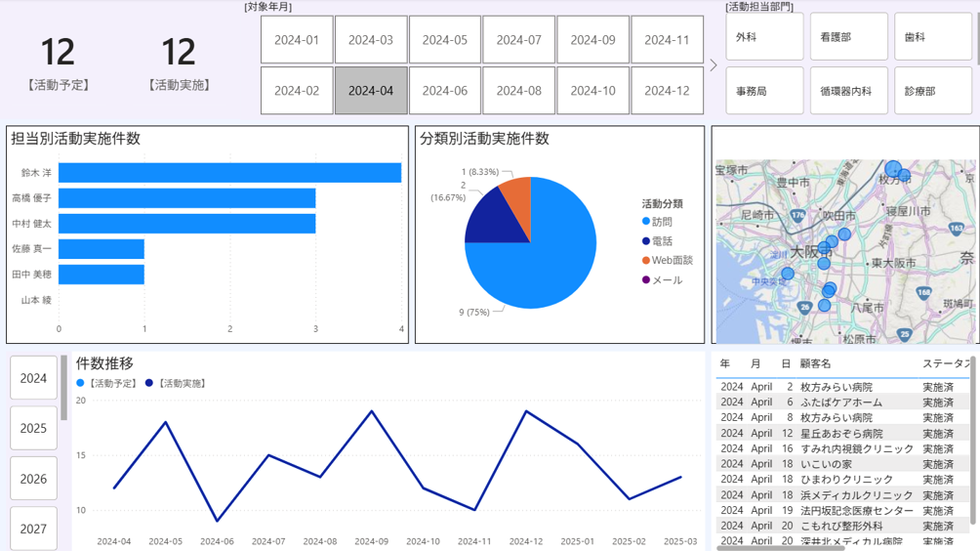Viewport: 980px width, 551px height.
Task: Click the year slicer vertical scrollbar
Action: (x=64, y=388)
